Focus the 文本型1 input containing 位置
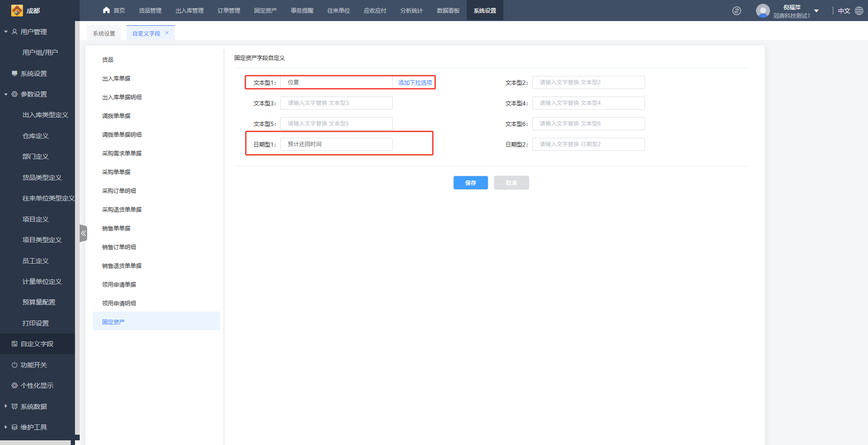Screen dimensions: 868x445 click(x=336, y=82)
